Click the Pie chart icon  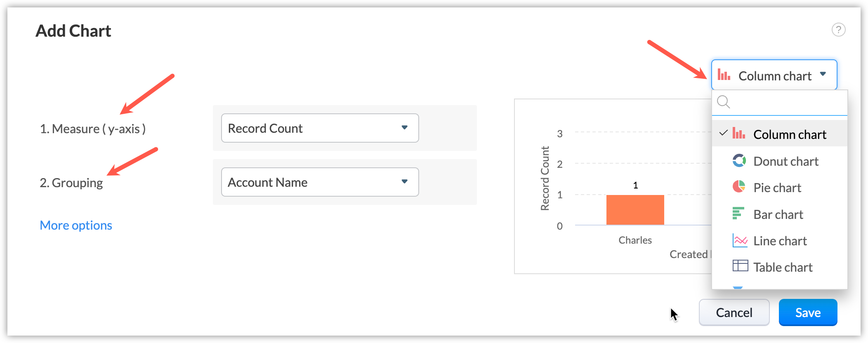point(739,187)
